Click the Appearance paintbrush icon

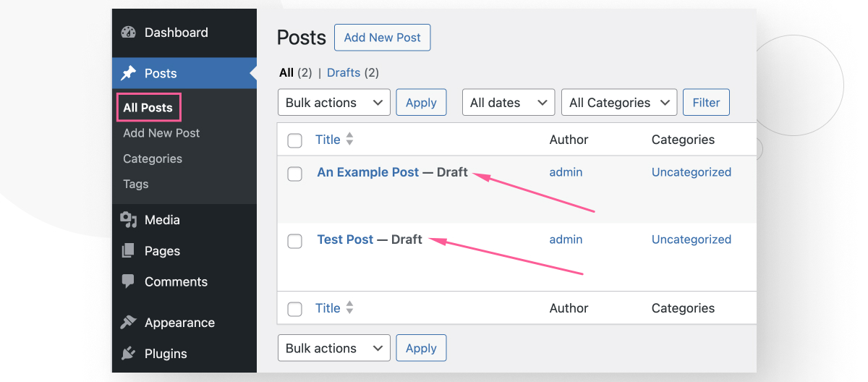tap(128, 323)
